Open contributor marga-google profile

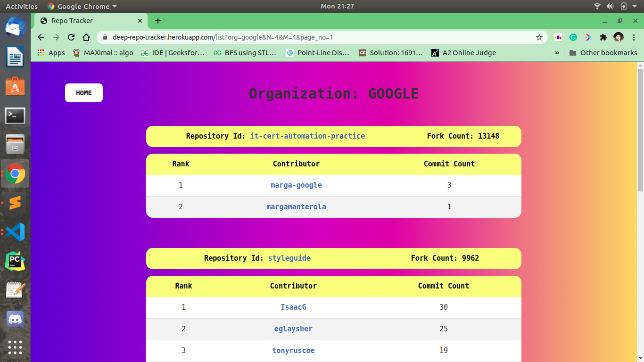click(296, 185)
